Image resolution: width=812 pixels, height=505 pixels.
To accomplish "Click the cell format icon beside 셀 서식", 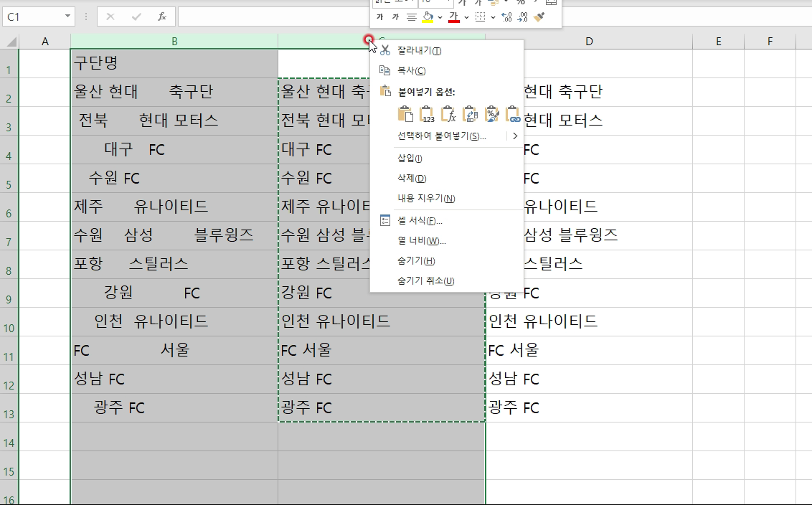I will click(384, 221).
